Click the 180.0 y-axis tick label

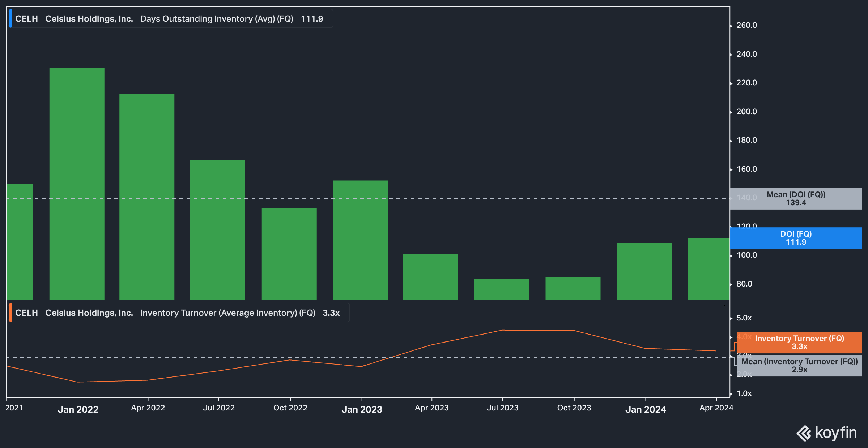pyautogui.click(x=747, y=140)
